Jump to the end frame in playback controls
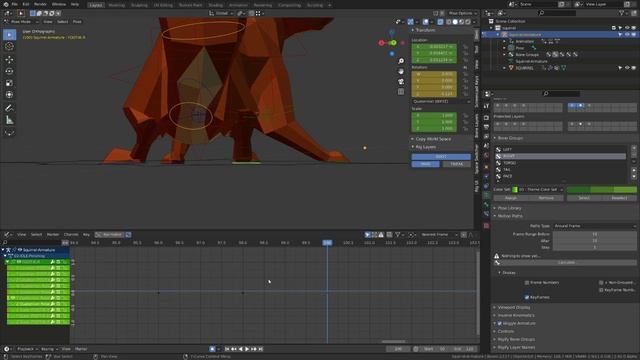The height and width of the screenshot is (360, 640). click(x=261, y=349)
